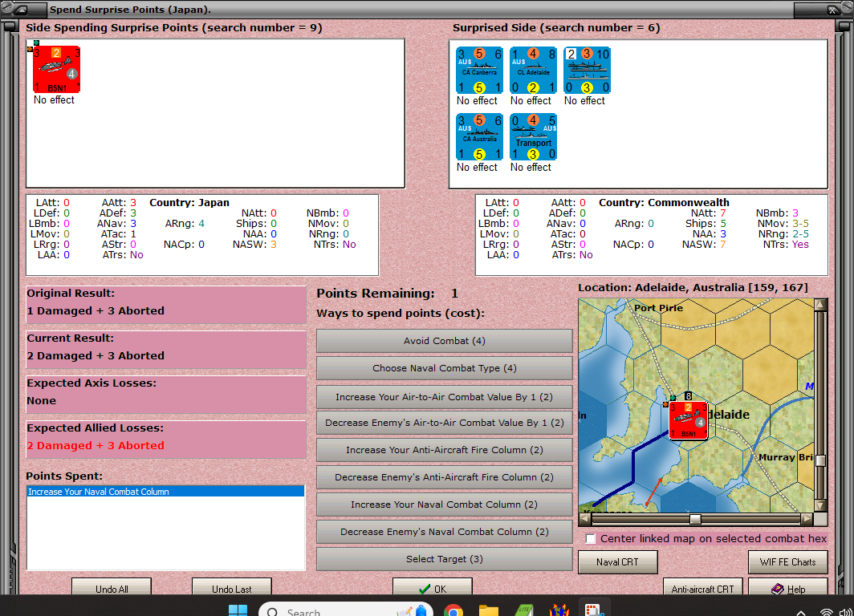This screenshot has width=854, height=616.
Task: Select the CL Adelaide ship counter
Action: click(533, 71)
